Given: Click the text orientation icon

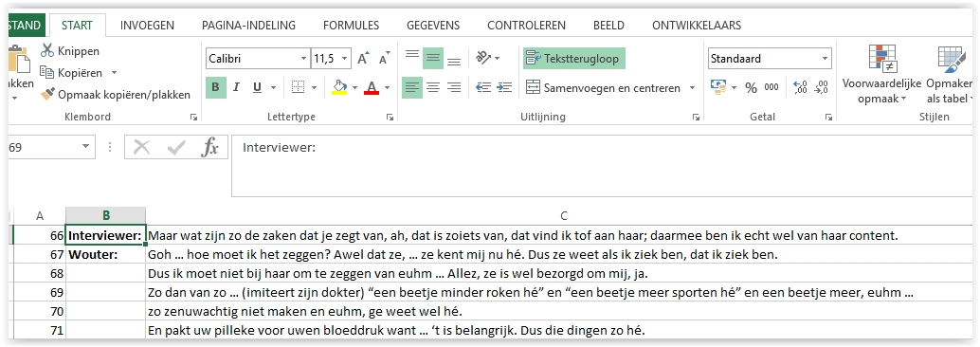Looking at the screenshot, I should (x=483, y=58).
